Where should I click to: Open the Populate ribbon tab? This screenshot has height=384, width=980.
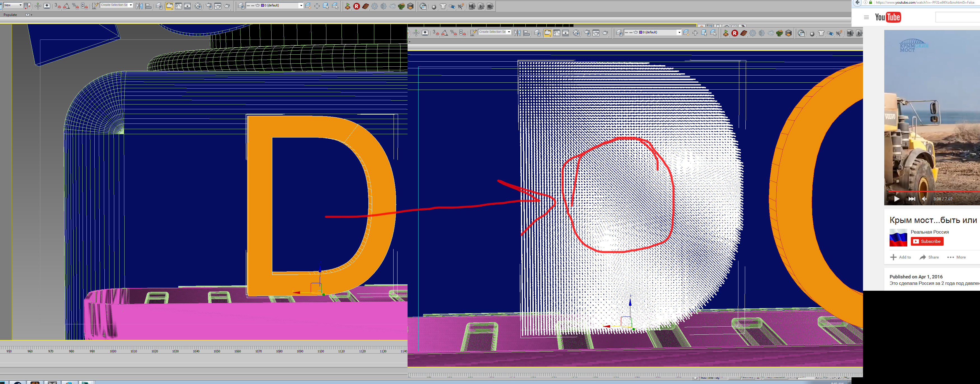[x=10, y=15]
